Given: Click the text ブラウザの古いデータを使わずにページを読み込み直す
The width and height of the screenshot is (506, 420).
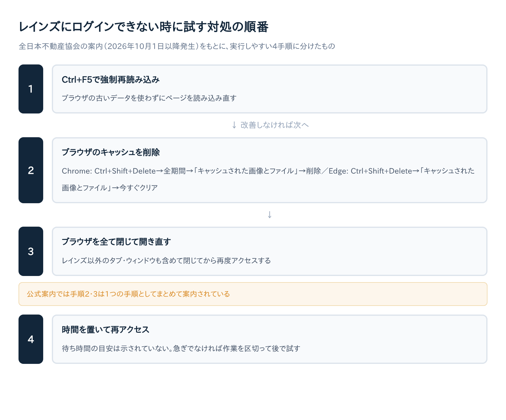Looking at the screenshot, I should pos(149,98).
